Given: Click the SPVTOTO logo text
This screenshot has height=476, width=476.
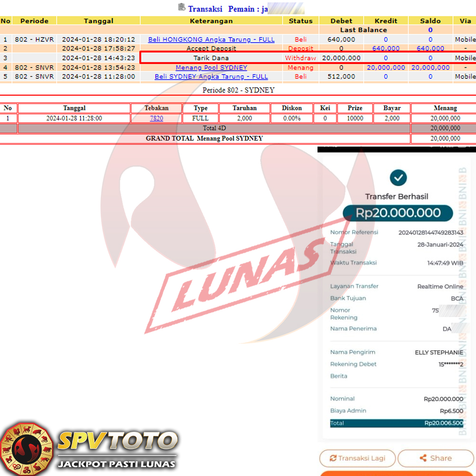Looking at the screenshot, I should (117, 441).
